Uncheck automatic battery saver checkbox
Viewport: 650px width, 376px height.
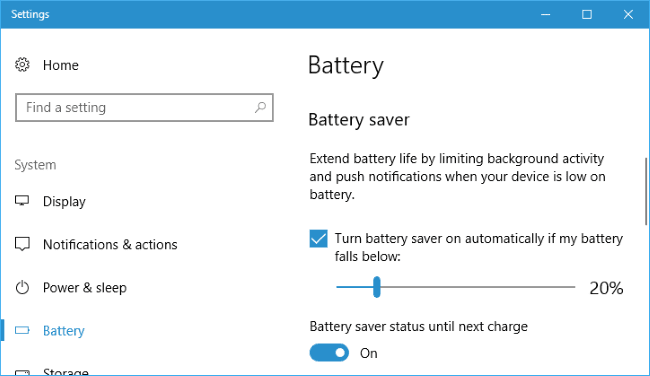pyautogui.click(x=318, y=239)
